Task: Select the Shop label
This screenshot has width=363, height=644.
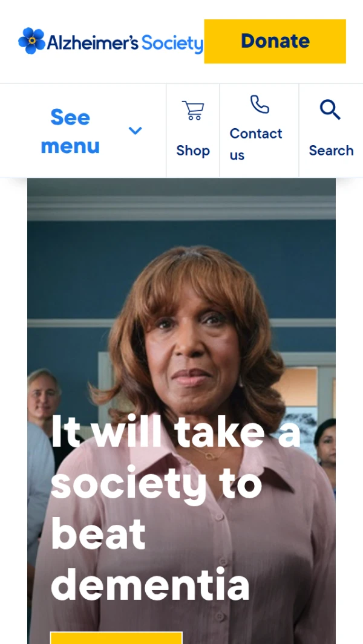Action: [193, 151]
